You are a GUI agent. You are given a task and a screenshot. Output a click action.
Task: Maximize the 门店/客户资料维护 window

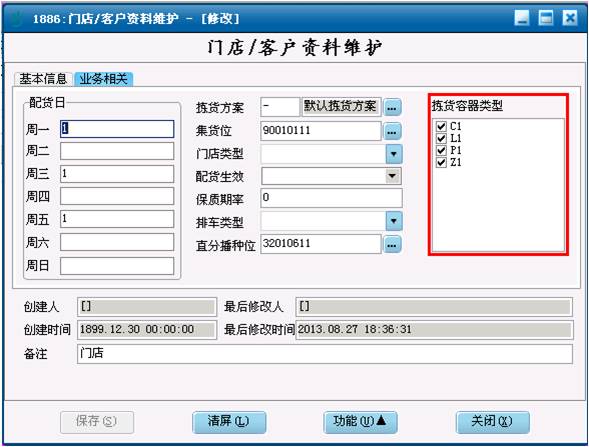545,18
